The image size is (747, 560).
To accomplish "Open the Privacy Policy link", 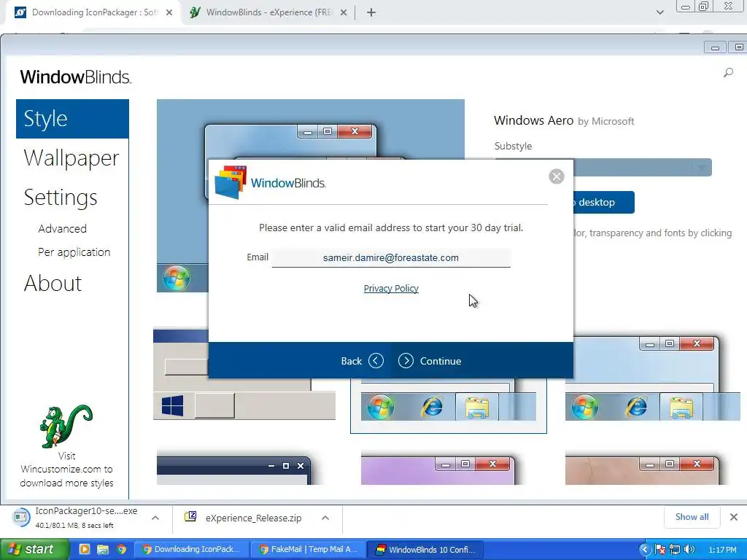I will (391, 288).
